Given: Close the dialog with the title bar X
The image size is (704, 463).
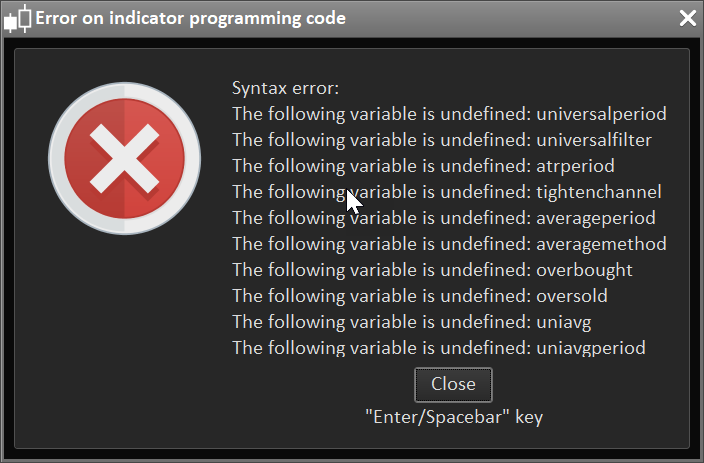Looking at the screenshot, I should coord(687,18).
